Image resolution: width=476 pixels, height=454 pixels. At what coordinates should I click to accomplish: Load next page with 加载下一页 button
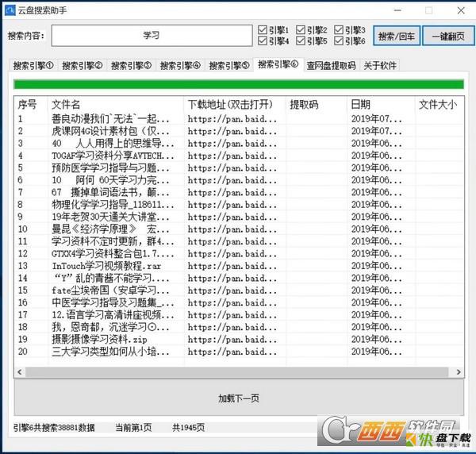[239, 398]
